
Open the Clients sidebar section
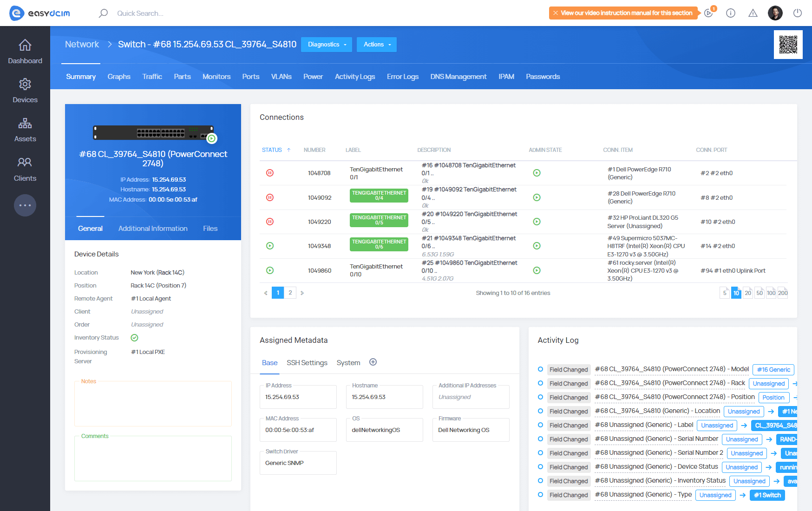coord(25,169)
